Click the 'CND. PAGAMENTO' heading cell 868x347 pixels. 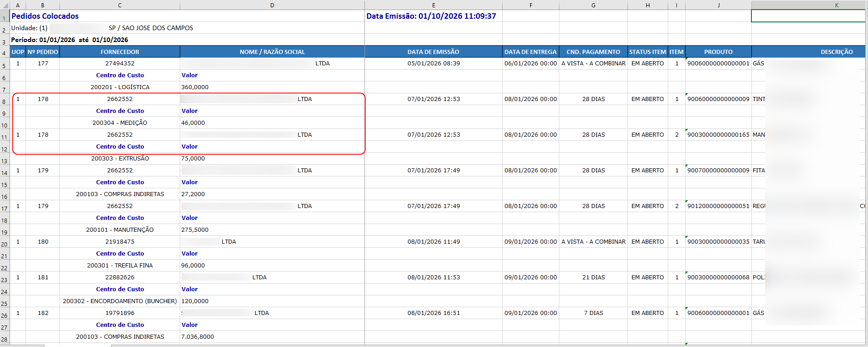(x=593, y=52)
